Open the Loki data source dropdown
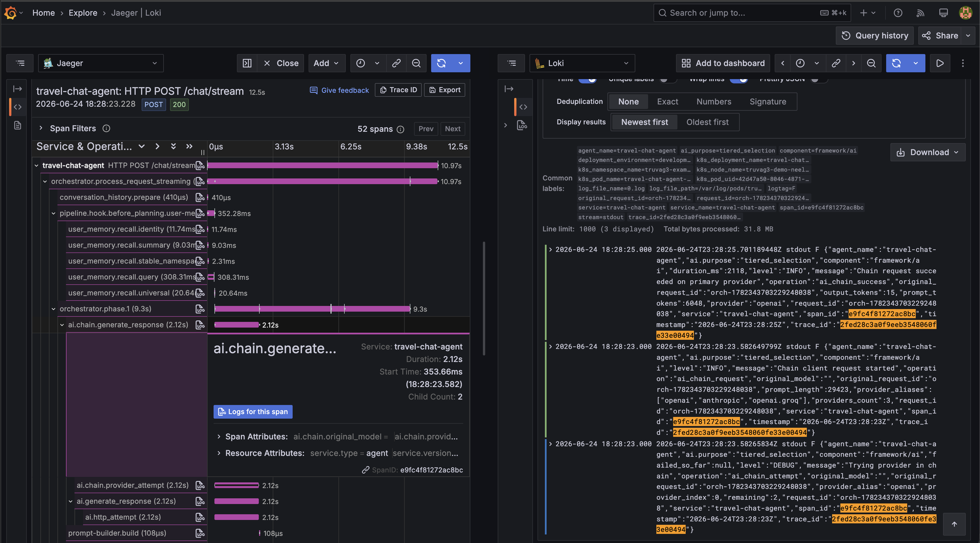 tap(582, 63)
